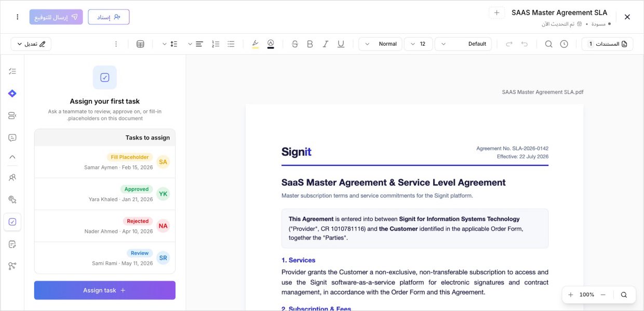644x311 pixels.
Task: Click the Tasks to assign header
Action: [105, 138]
